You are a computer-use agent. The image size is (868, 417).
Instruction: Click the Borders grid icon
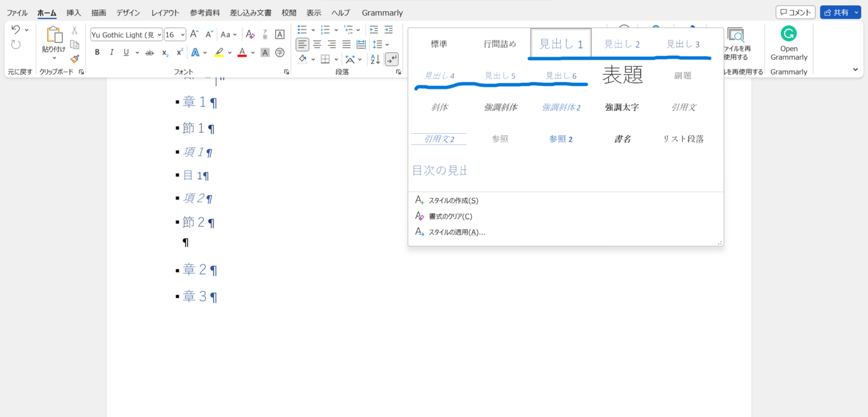[325, 59]
